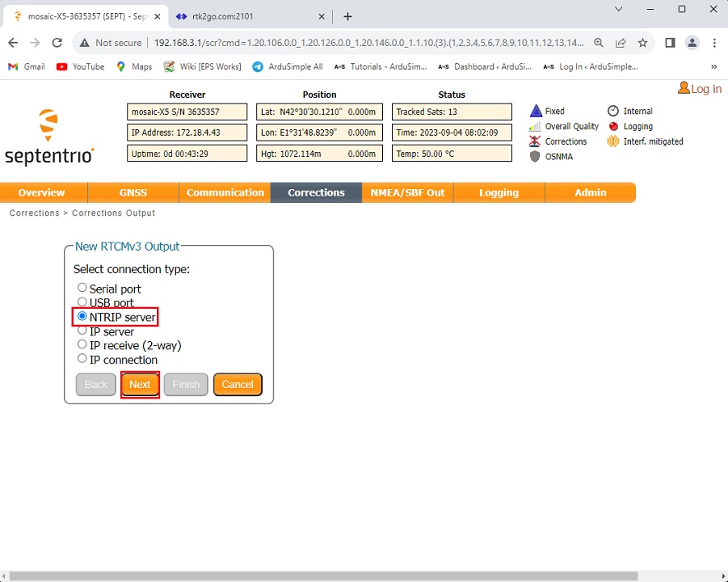Switch to the rtk2go.com:2101 browser tab
Image resolution: width=728 pixels, height=582 pixels.
pos(242,16)
